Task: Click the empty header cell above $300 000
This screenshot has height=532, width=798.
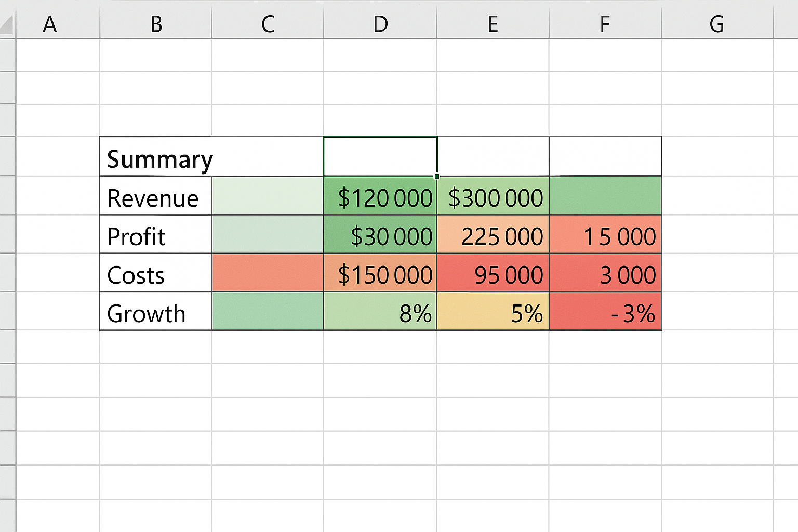Action: (493, 156)
